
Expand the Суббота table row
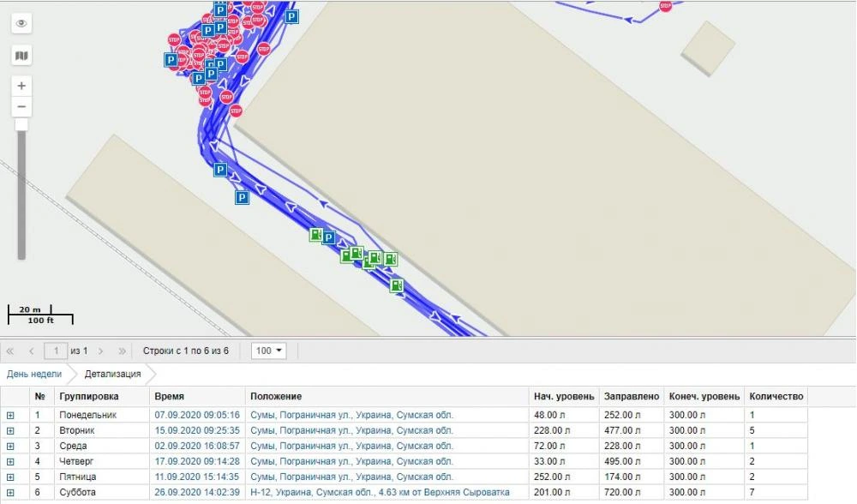(x=11, y=492)
